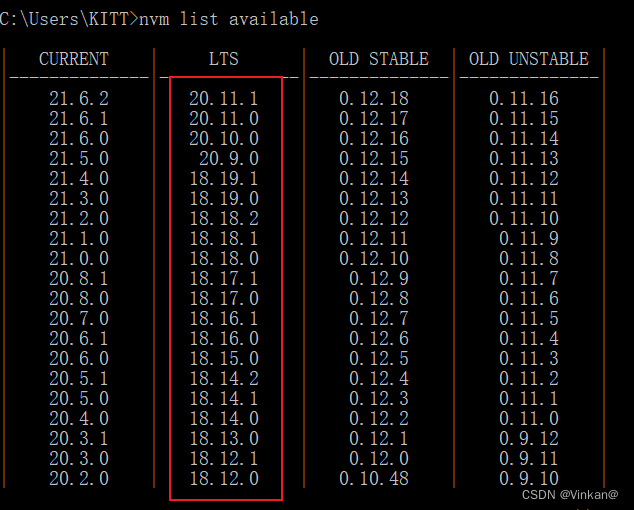
Task: Select version 21.0.0
Action: (79, 258)
